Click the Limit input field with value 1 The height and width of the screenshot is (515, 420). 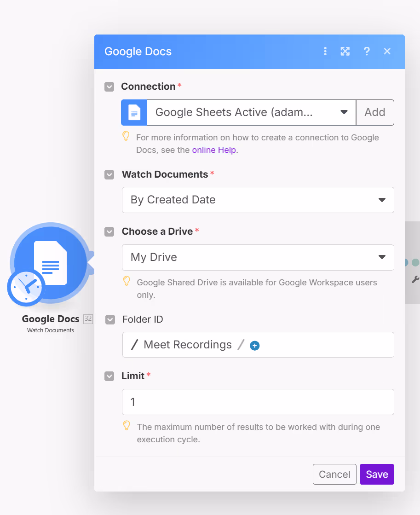[258, 402]
